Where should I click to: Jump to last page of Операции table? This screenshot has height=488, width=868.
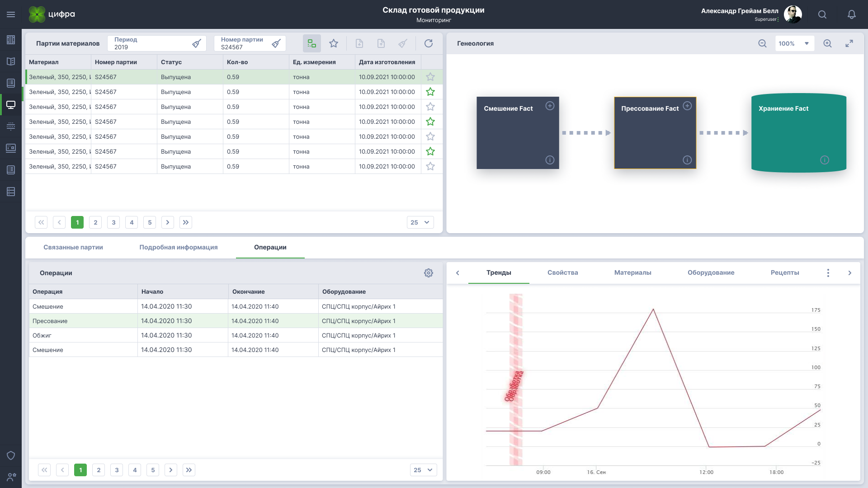click(x=189, y=470)
